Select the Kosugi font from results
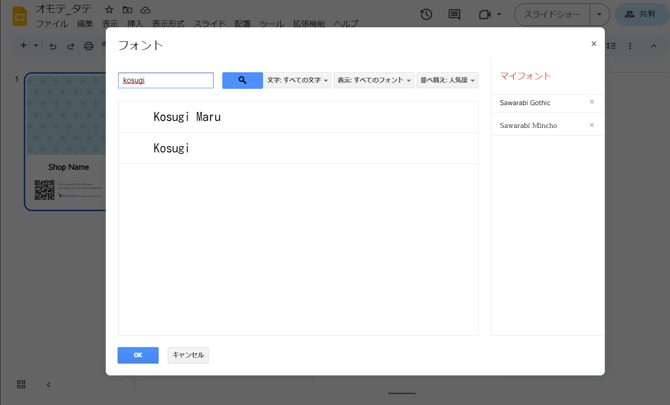 click(x=171, y=148)
